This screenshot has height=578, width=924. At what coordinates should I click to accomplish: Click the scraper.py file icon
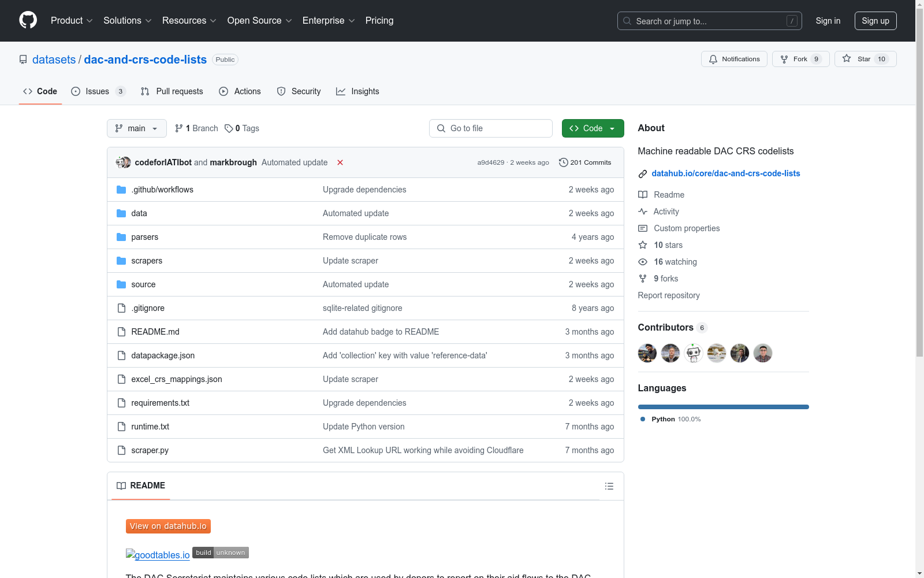click(121, 450)
